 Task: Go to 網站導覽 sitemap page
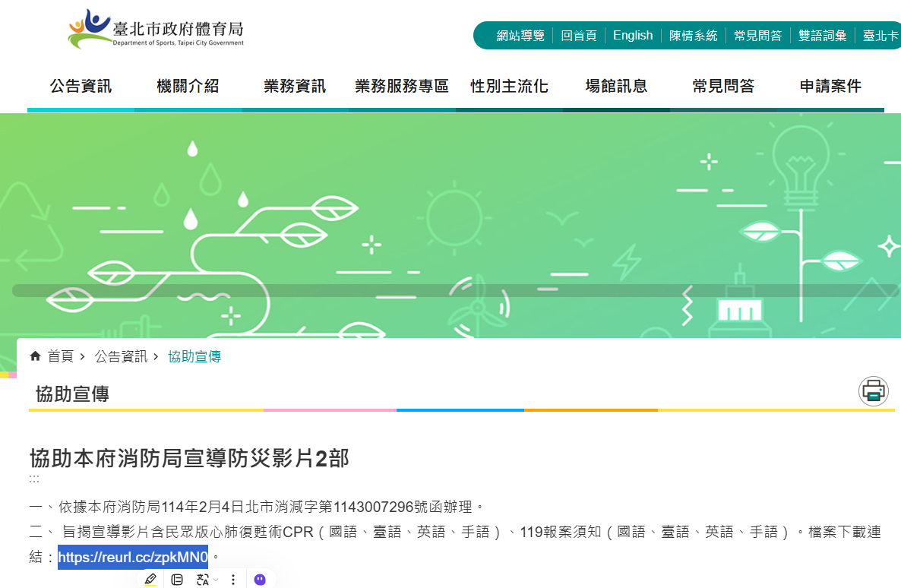click(520, 36)
